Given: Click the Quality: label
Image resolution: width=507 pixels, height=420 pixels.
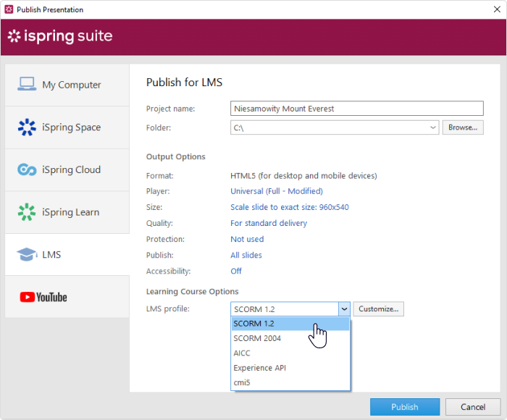Looking at the screenshot, I should [x=159, y=223].
